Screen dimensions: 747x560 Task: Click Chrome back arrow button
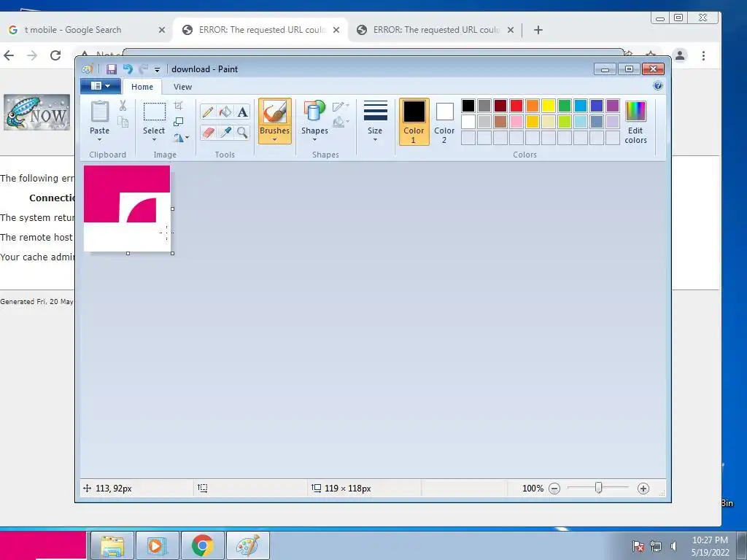tap(9, 55)
